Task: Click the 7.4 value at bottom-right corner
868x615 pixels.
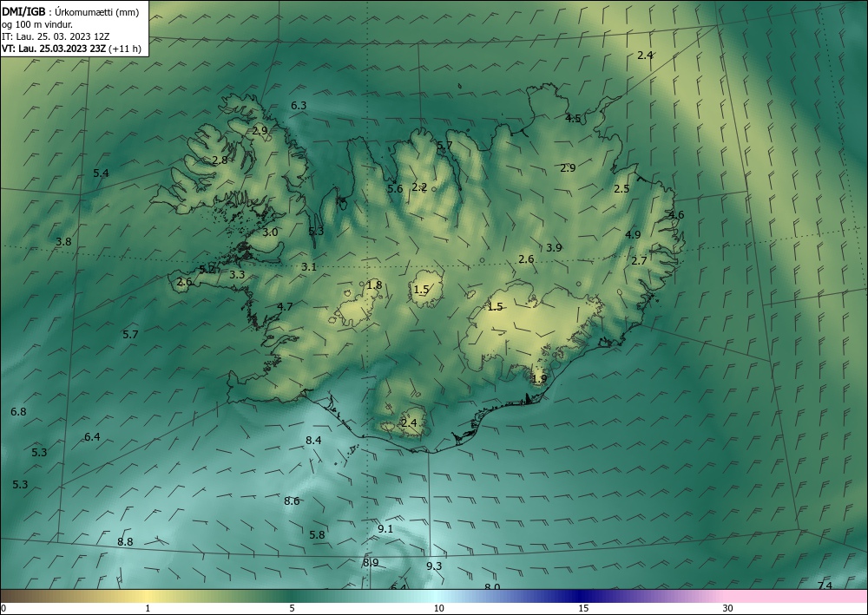Action: (825, 586)
